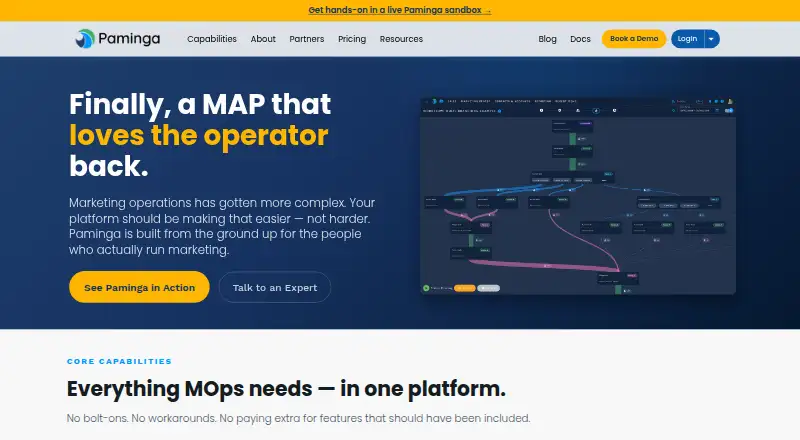The image size is (800, 440).
Task: Click the Login button
Action: (687, 39)
